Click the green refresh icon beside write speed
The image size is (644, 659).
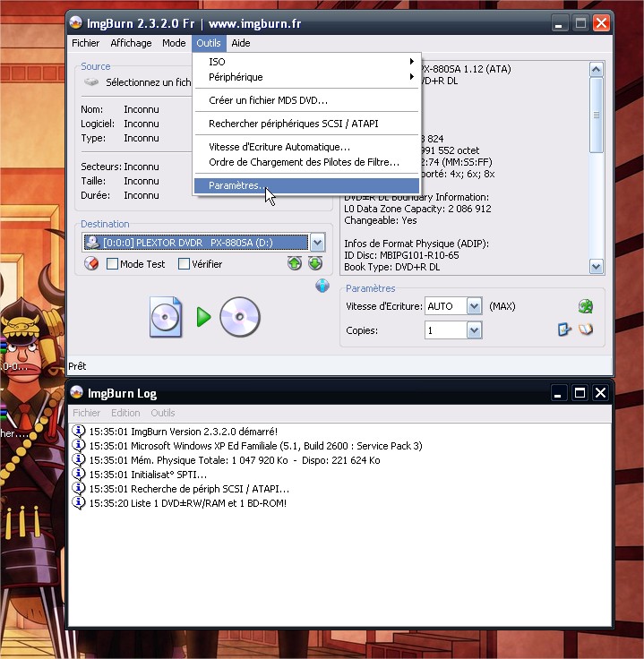pyautogui.click(x=586, y=306)
